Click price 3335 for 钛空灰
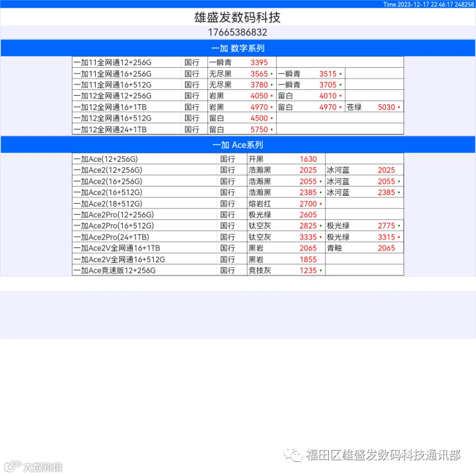 [x=308, y=237]
